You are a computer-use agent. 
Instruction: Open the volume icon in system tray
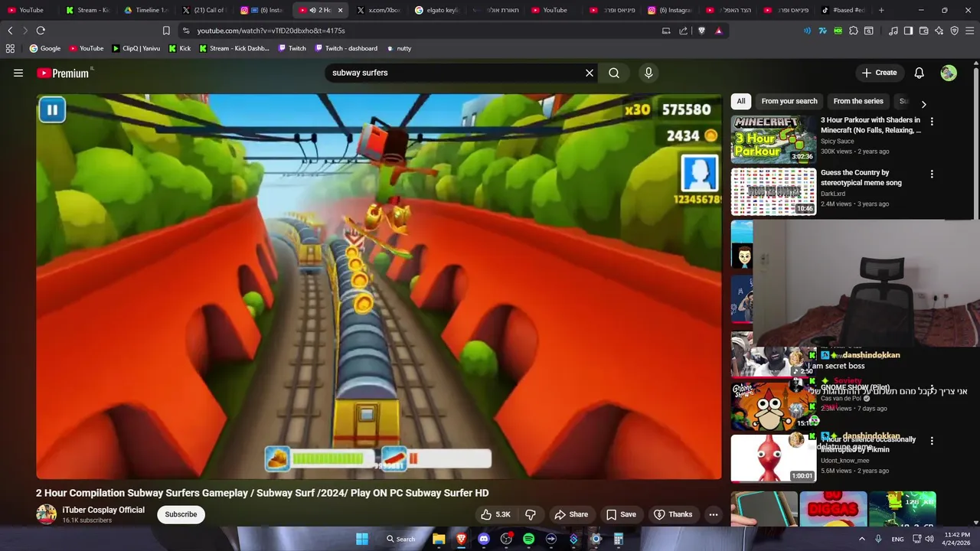929,539
